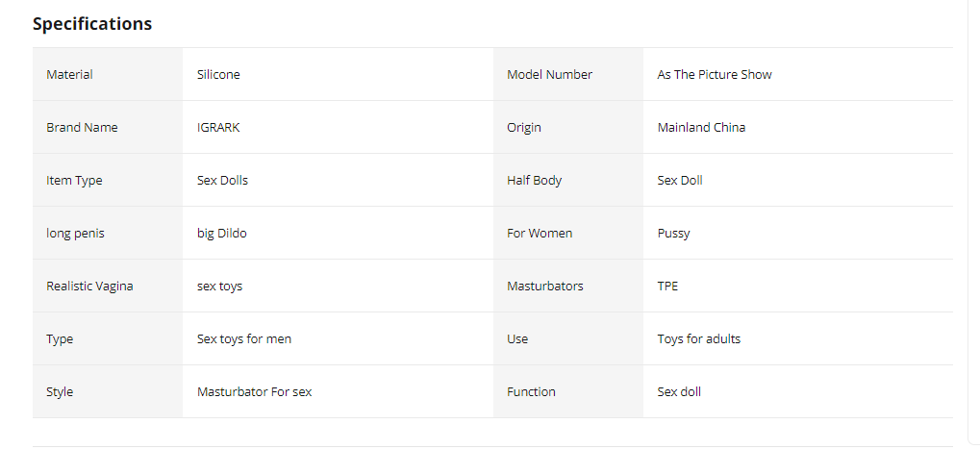
Task: Click the Silicone value
Action: pos(218,75)
